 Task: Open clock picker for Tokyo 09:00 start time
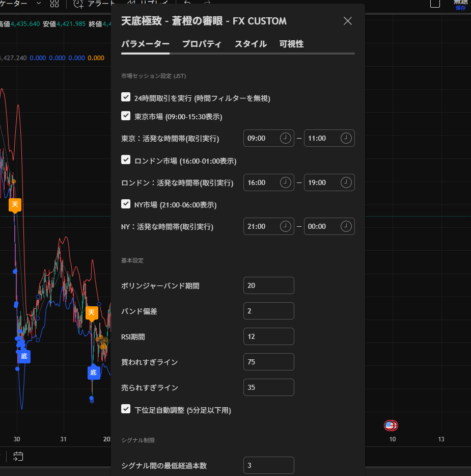coord(285,138)
